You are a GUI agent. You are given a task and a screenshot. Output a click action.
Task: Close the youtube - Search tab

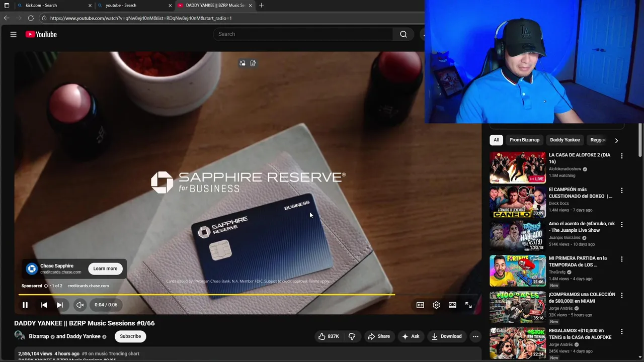tap(170, 6)
